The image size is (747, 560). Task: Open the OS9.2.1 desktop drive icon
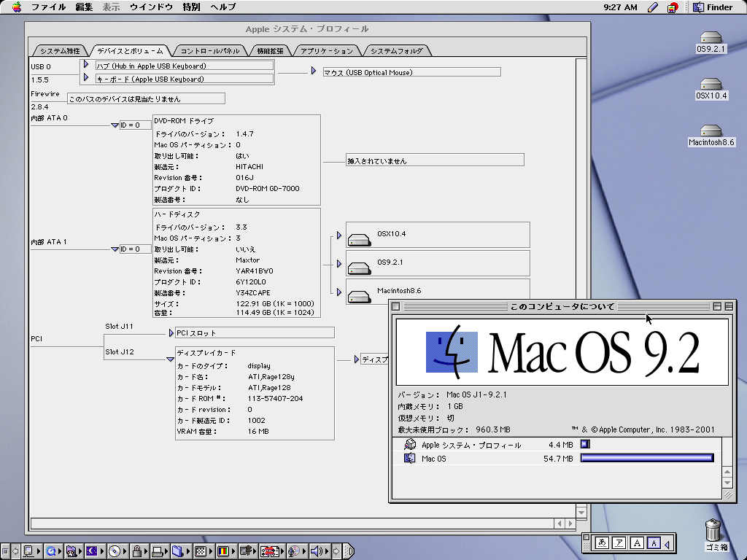[711, 38]
